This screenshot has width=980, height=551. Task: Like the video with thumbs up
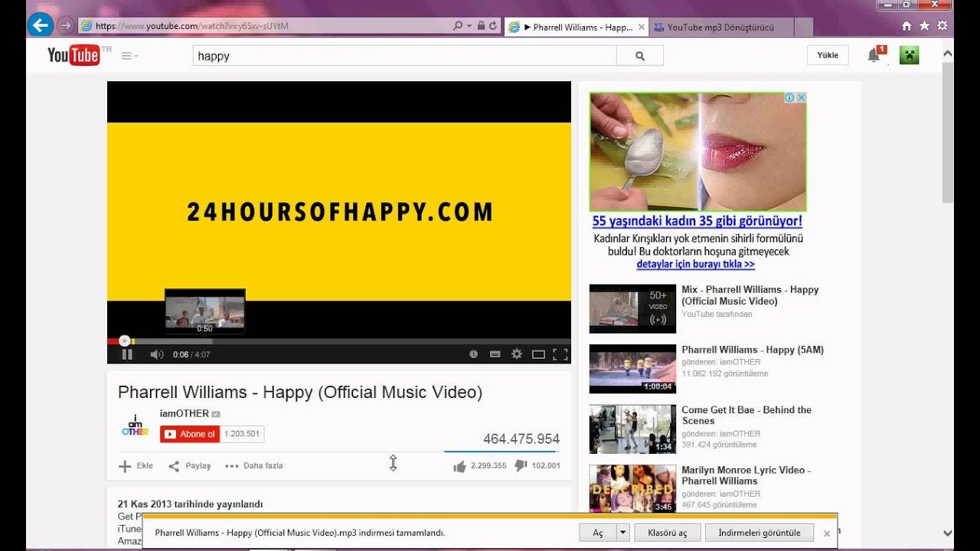tap(459, 466)
